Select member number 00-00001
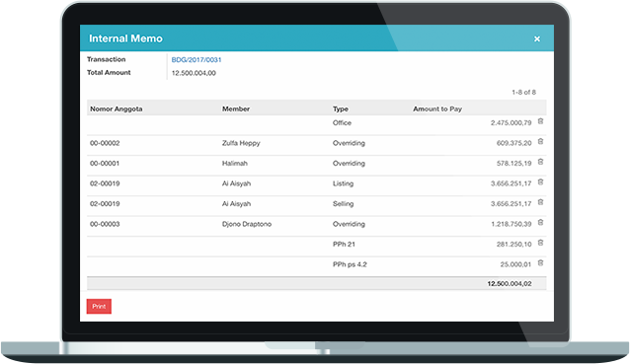This screenshot has width=630, height=364. [105, 164]
